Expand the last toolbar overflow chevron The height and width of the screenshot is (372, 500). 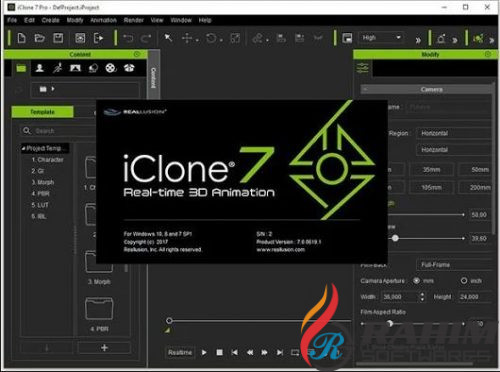491,40
